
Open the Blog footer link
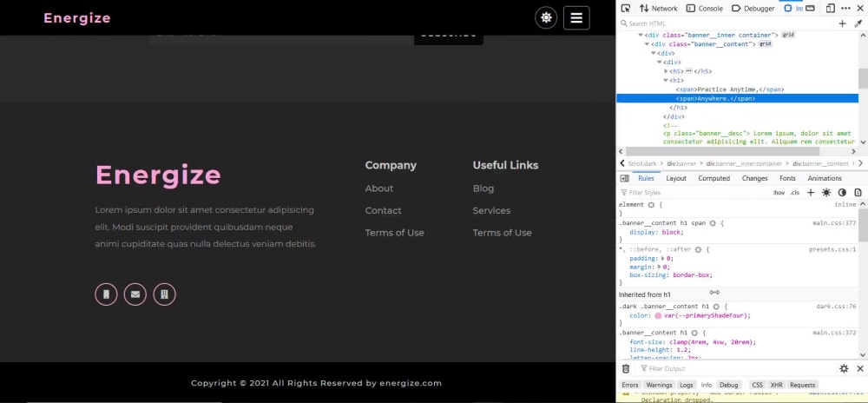(483, 188)
